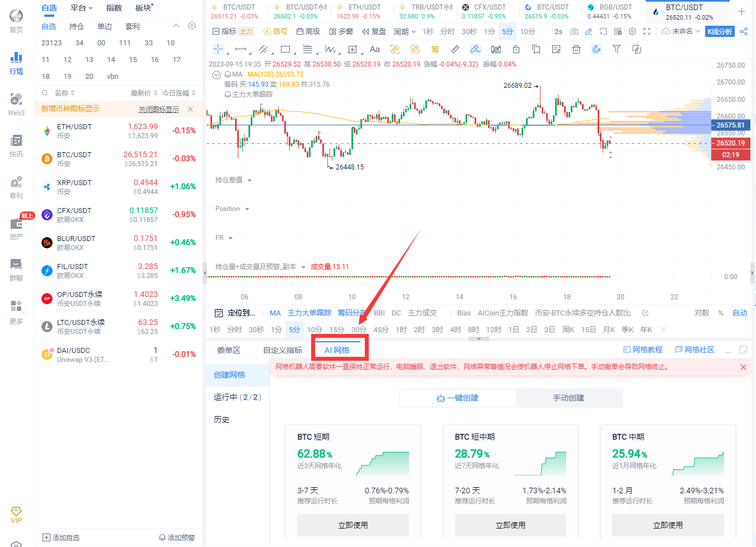Select the horizontal line drawing tool

point(241,49)
